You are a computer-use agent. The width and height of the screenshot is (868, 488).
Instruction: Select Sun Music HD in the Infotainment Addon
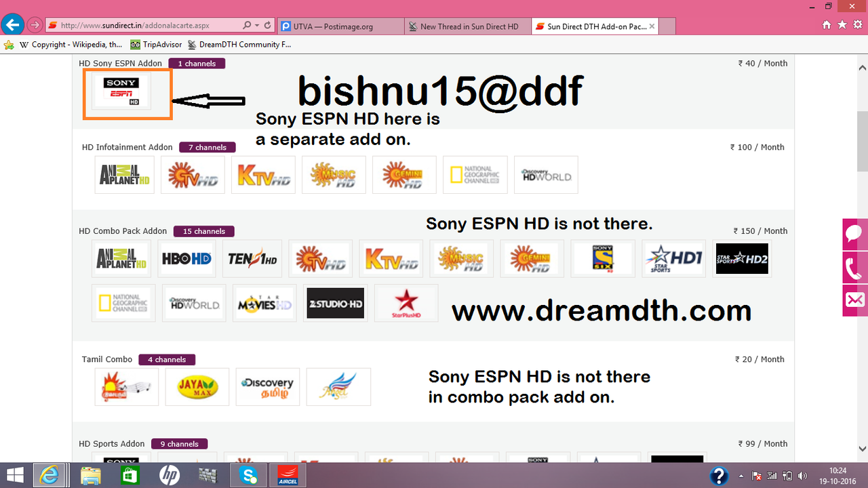coord(334,175)
